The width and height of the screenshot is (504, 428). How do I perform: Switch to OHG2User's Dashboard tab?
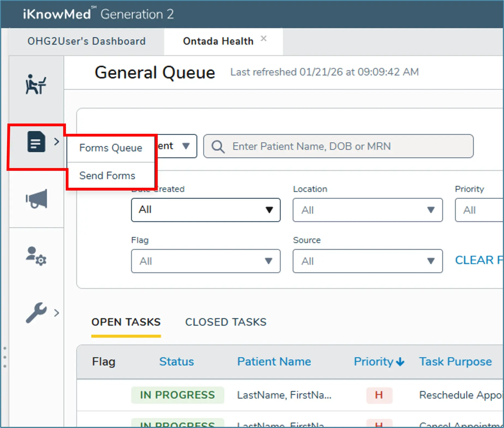click(86, 41)
